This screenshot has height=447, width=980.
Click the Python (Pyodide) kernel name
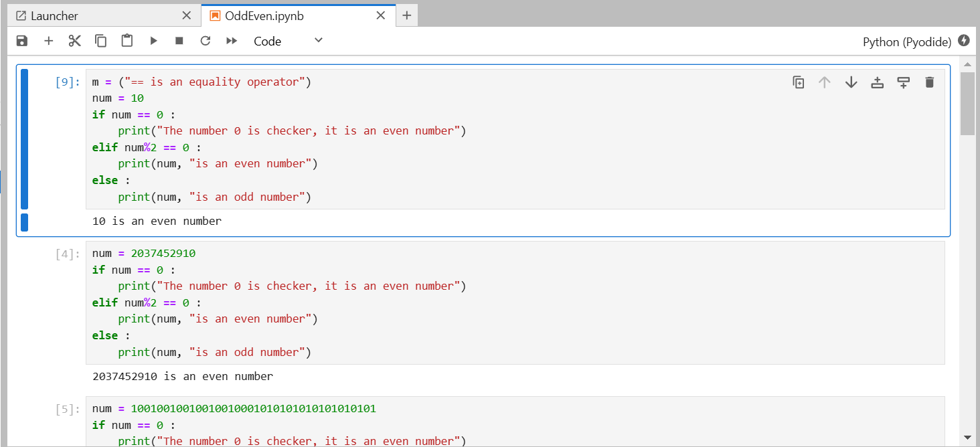907,41
